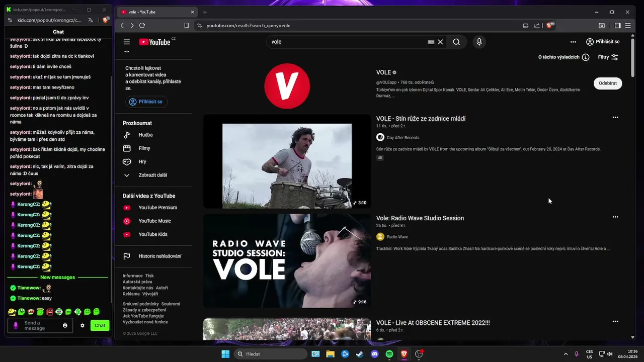Play the Stín růže ze zadnice mládí thumbnail
The width and height of the screenshot is (644, 362).
click(287, 161)
